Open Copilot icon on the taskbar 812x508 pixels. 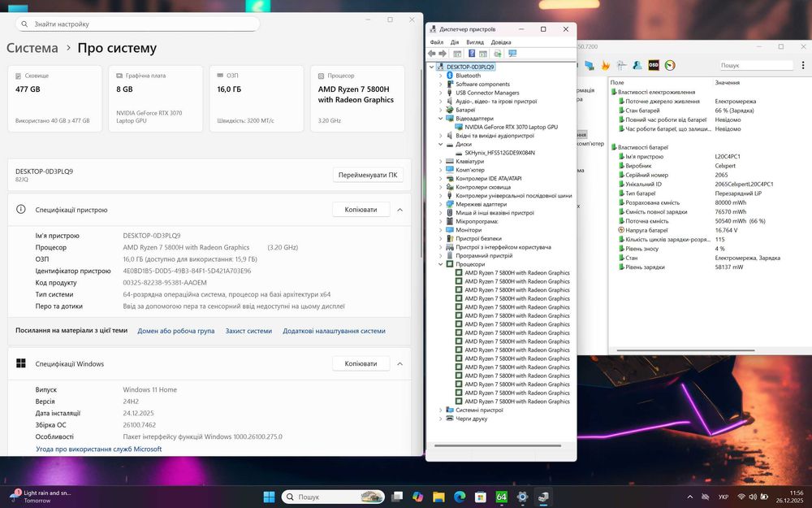418,497
